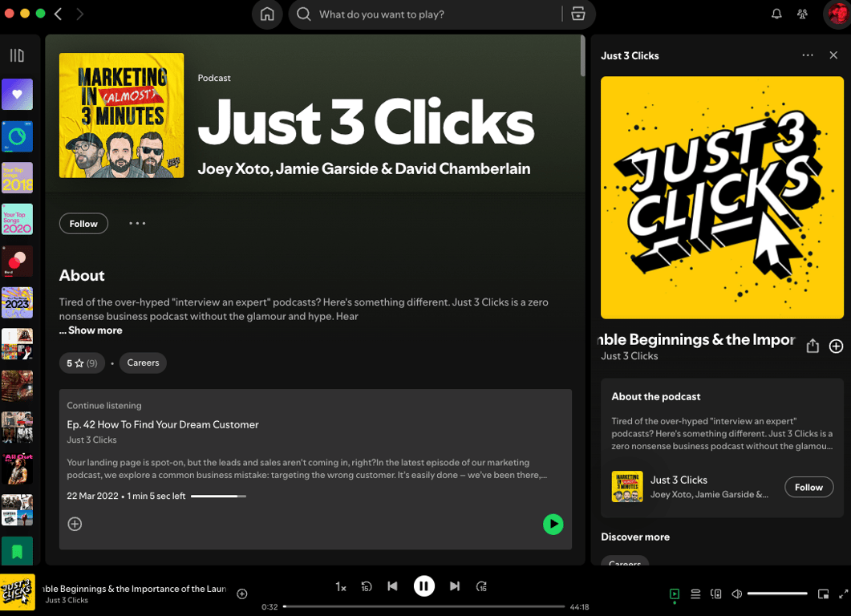Screen dimensions: 851x616
Task: Enter full screen mode icon
Action: 844,594
